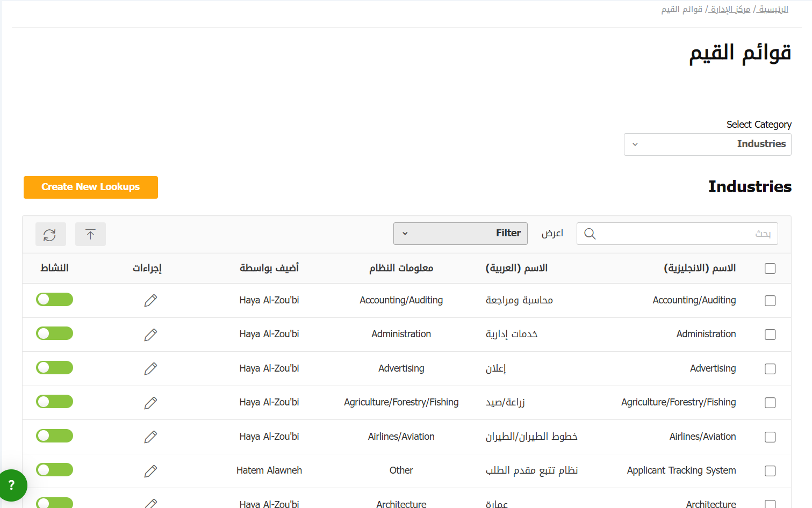Open edit pencil for Advertising row
Viewport: 812px width, 508px height.
coord(150,369)
